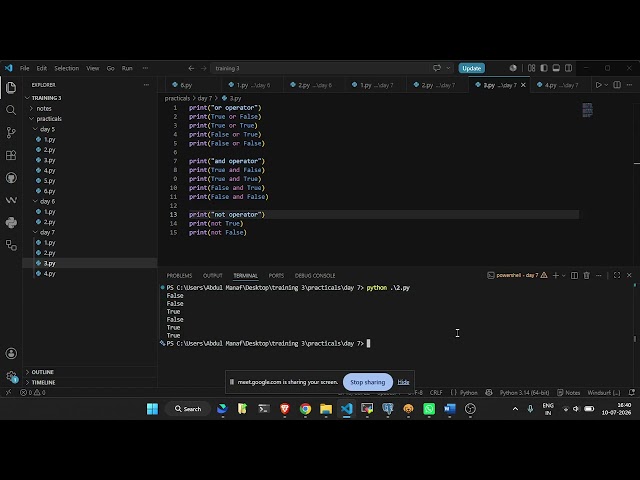
Task: Open the Extensions view
Action: tap(11, 155)
